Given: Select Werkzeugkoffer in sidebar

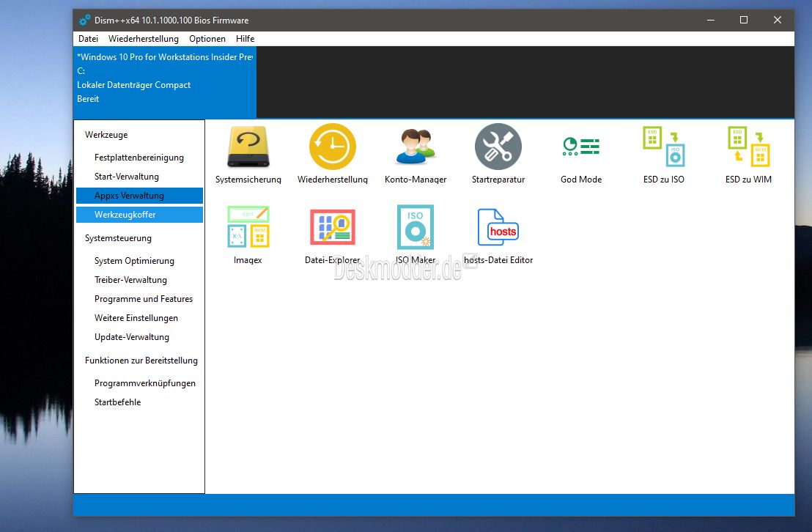Looking at the screenshot, I should [139, 215].
